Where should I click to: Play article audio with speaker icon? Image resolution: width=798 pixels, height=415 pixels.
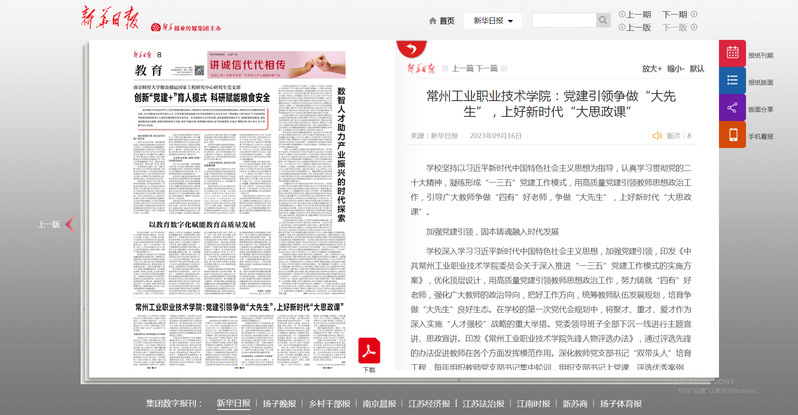657,135
